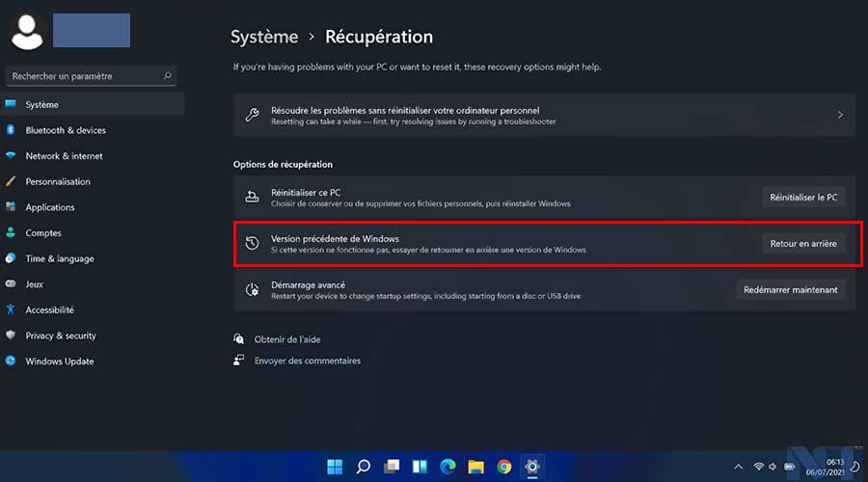Launch Google Chrome from taskbar
This screenshot has height=482, width=868.
pyautogui.click(x=504, y=467)
